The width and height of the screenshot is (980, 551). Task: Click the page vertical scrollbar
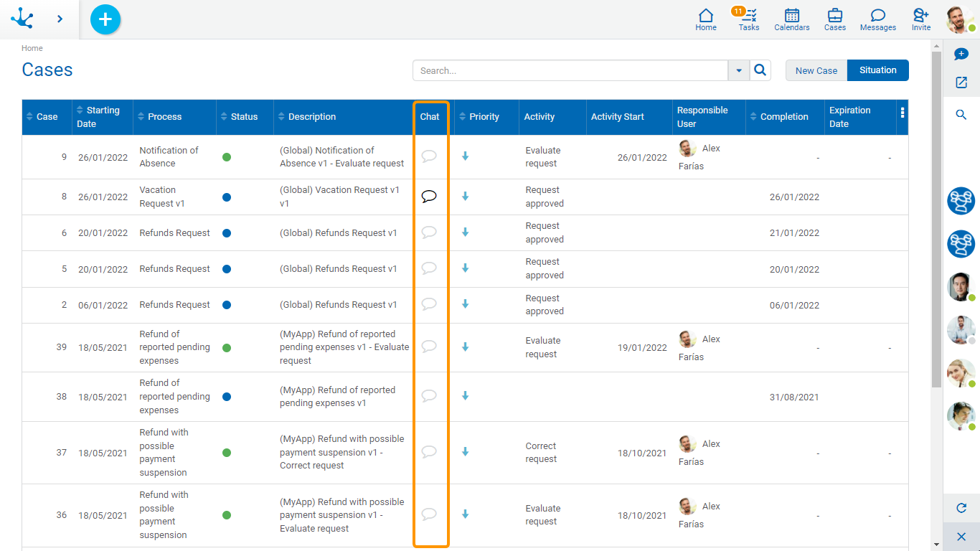936,219
